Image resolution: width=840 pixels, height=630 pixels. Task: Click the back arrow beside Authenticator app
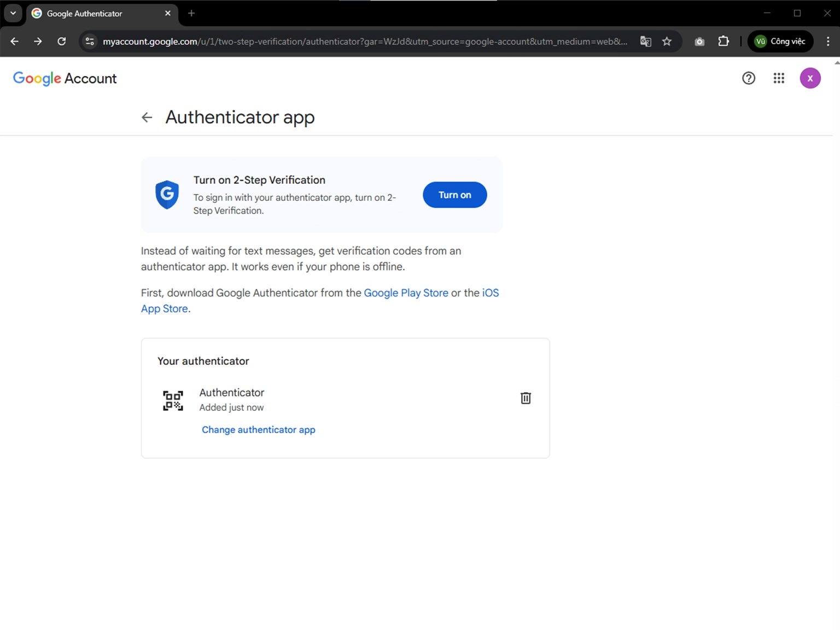pos(147,118)
